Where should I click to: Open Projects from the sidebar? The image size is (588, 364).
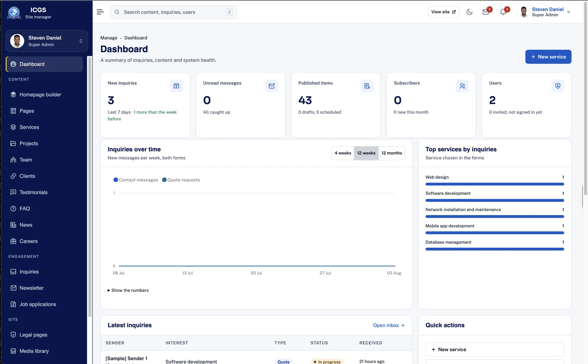point(44,143)
